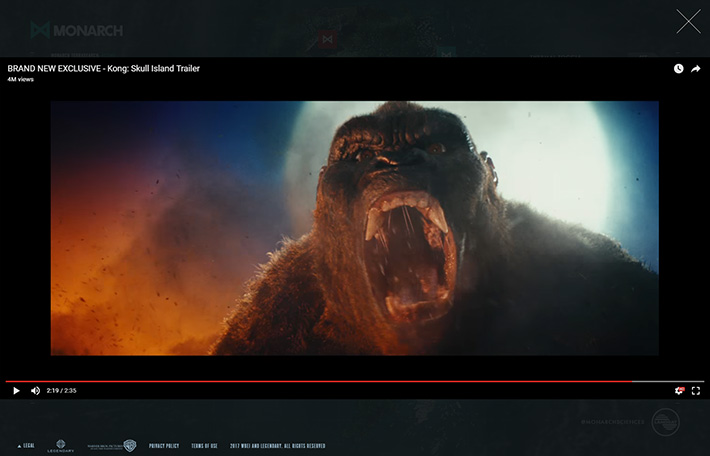Image resolution: width=710 pixels, height=456 pixels.
Task: Open the video settings gear
Action: [x=679, y=391]
